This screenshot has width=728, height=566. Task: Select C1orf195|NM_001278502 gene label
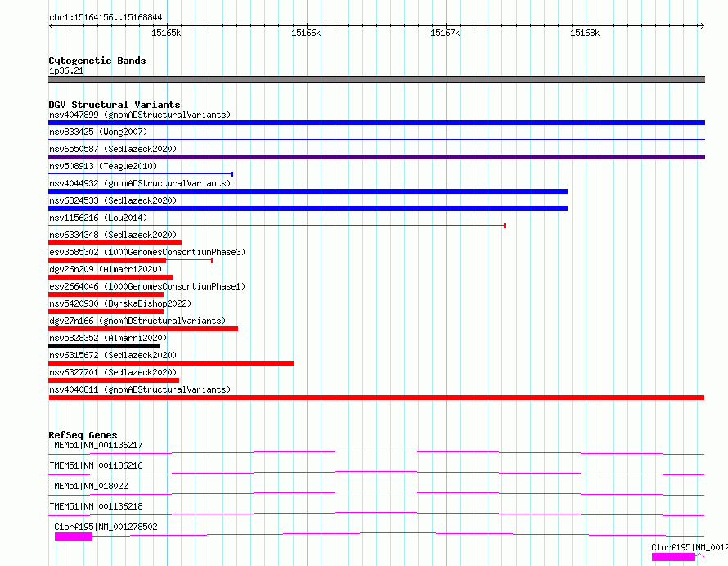pos(106,527)
